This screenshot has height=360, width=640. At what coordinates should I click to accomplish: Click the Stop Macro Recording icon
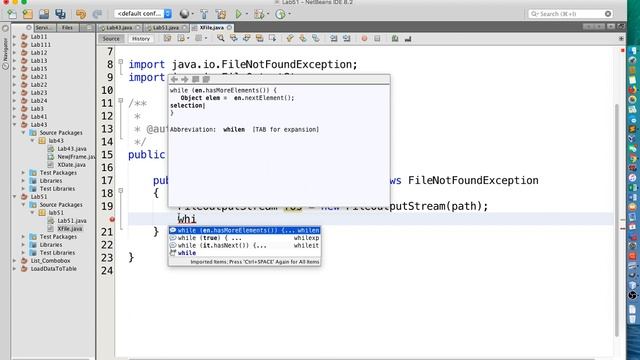pos(378,38)
